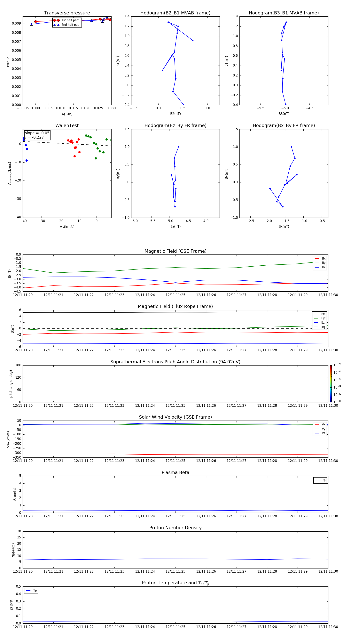
Task: Click the proton number density blue curve
Action: pyautogui.click(x=175, y=559)
